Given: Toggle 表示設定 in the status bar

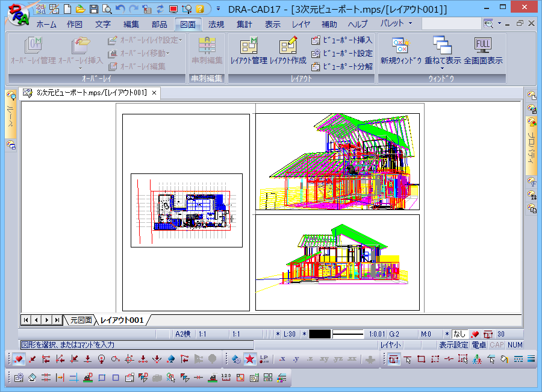Looking at the screenshot, I should tap(453, 344).
